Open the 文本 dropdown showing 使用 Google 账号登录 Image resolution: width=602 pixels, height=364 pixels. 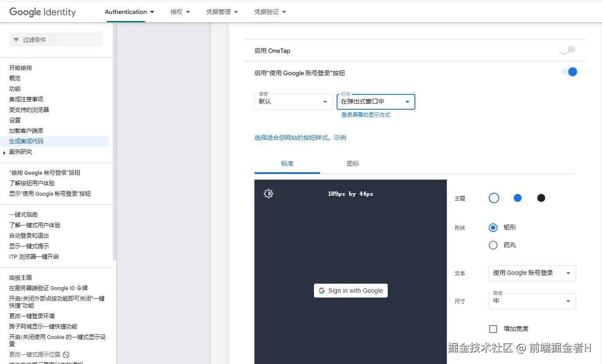(532, 273)
